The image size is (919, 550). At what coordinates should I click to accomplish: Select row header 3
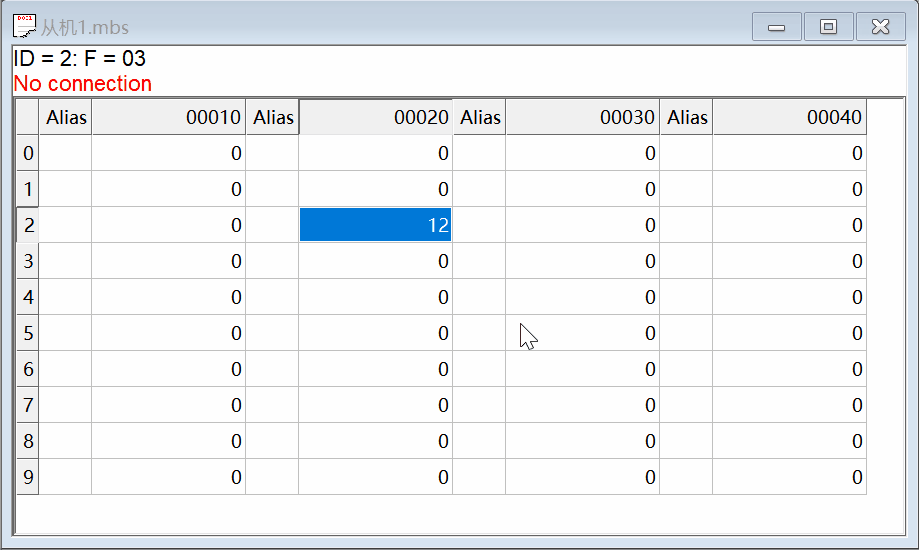(28, 261)
